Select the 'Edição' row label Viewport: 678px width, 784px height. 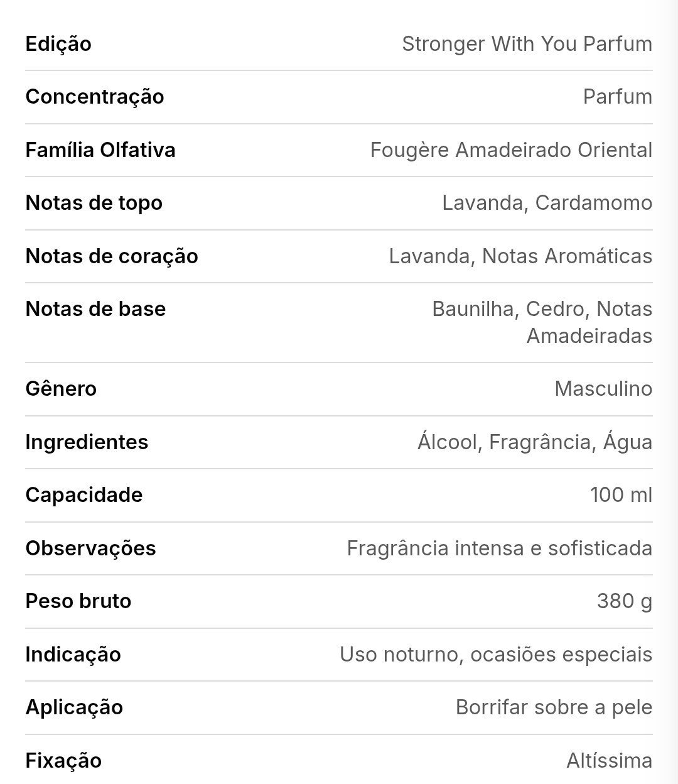pyautogui.click(x=58, y=45)
